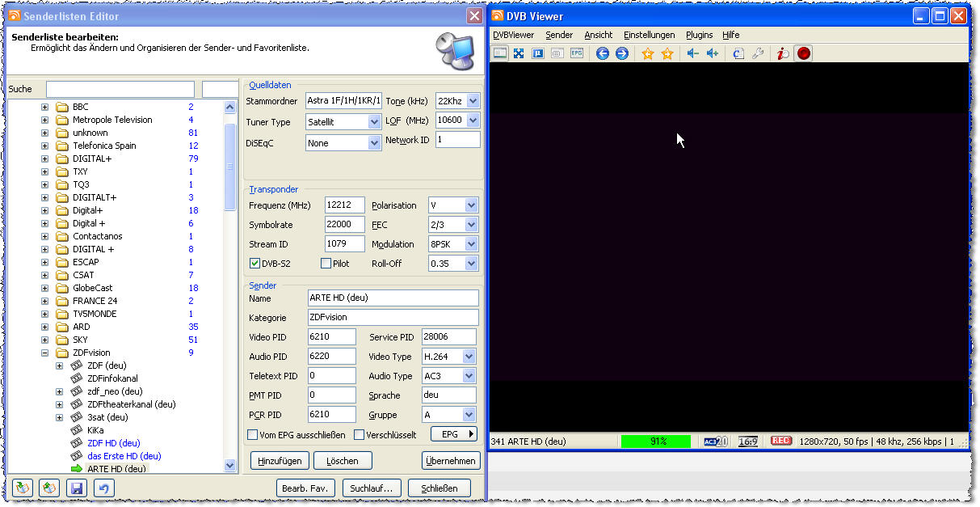Click the wrench settings icon
Viewport: 980px width, 507px height.
[758, 53]
